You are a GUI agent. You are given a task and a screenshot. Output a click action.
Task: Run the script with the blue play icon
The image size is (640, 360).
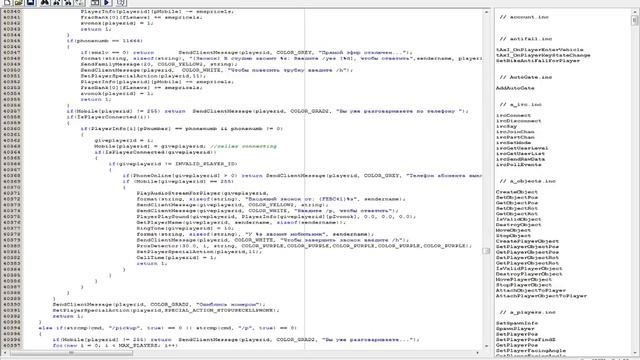point(107,2)
